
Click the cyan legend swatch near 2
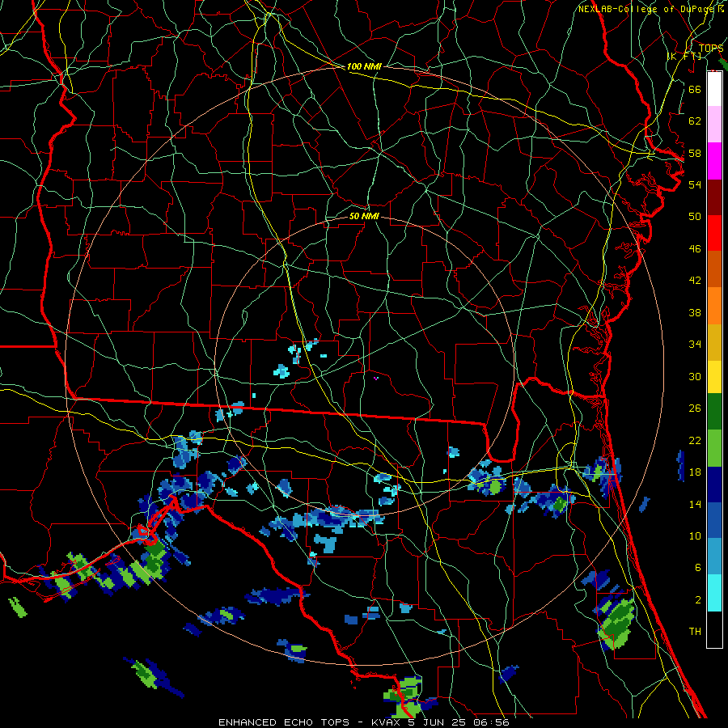point(714,592)
